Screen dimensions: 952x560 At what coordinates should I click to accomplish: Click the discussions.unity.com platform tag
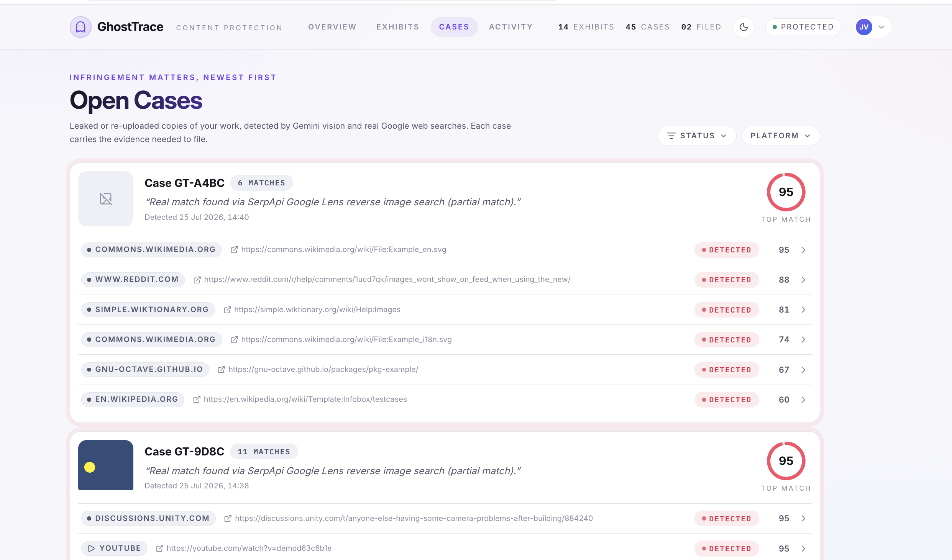pos(148,518)
